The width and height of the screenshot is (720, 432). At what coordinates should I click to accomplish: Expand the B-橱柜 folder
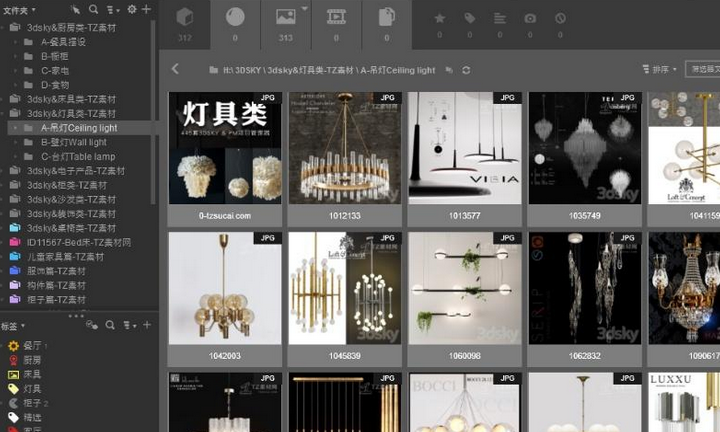pyautogui.click(x=15, y=56)
